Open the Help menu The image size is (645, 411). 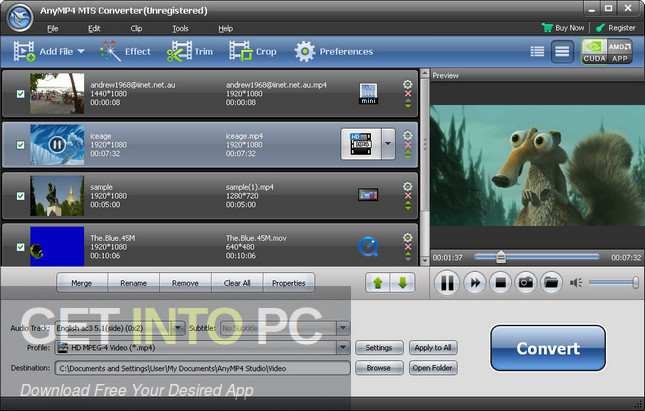coord(225,28)
